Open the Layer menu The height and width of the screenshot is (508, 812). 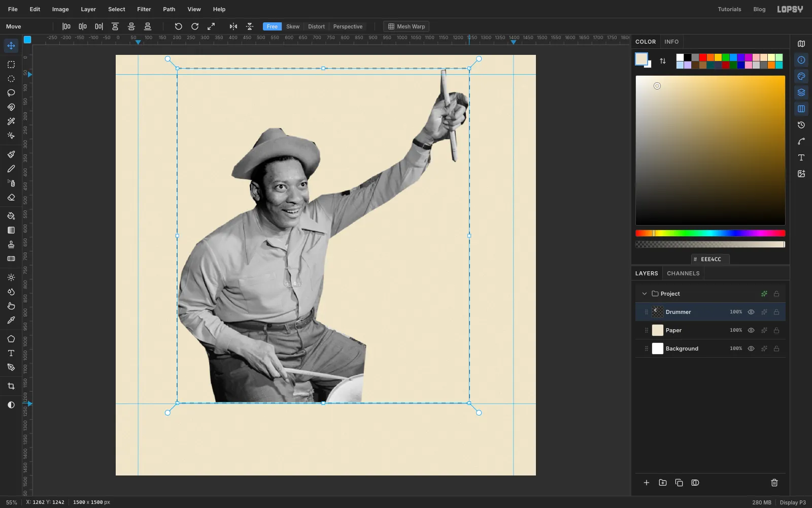88,9
